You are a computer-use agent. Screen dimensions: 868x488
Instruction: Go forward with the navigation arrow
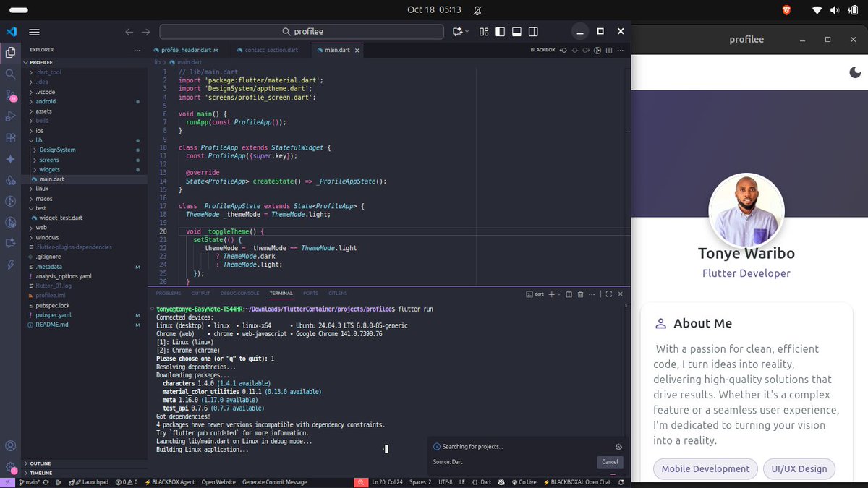146,32
